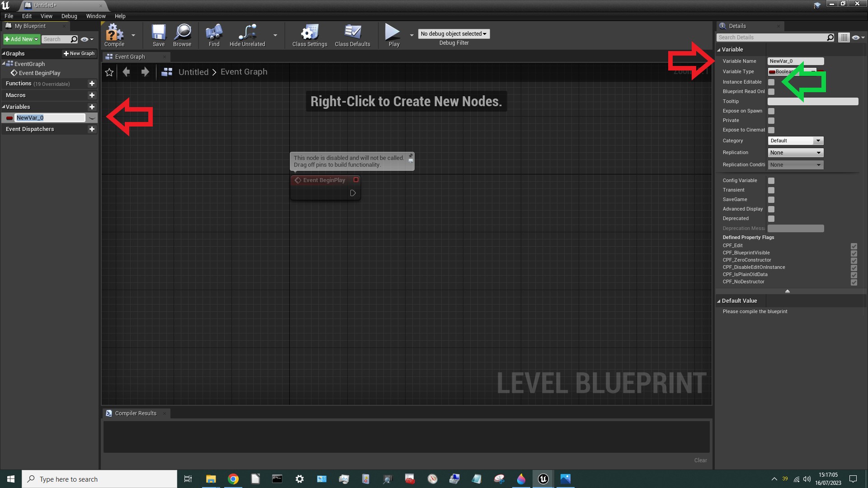868x488 pixels.
Task: Clear the compiler results
Action: tap(700, 460)
